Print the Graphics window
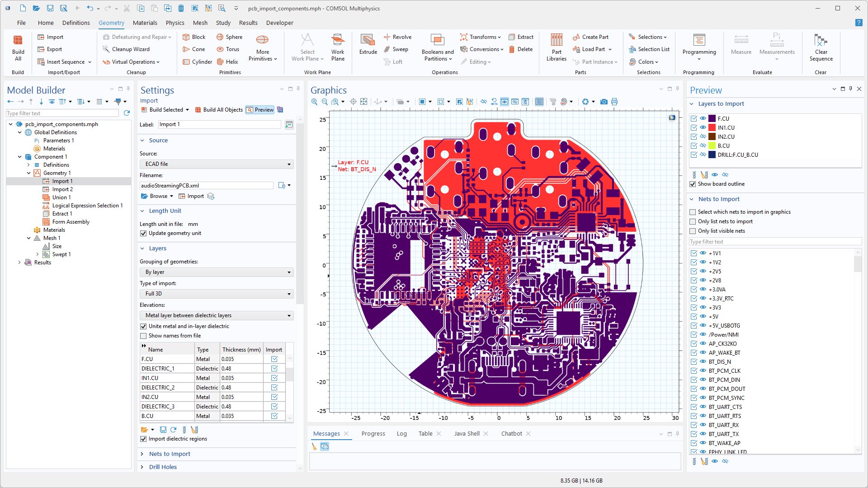This screenshot has width=868, height=488. [x=614, y=102]
